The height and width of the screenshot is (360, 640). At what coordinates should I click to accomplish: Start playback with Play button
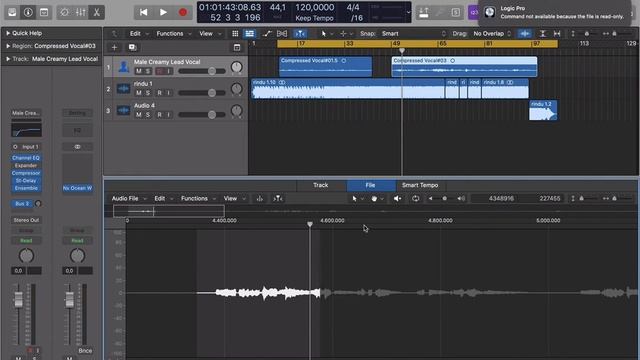tap(163, 12)
